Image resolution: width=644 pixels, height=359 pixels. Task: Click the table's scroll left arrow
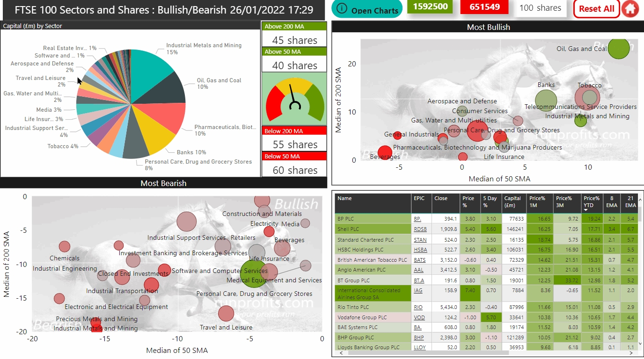click(x=341, y=353)
